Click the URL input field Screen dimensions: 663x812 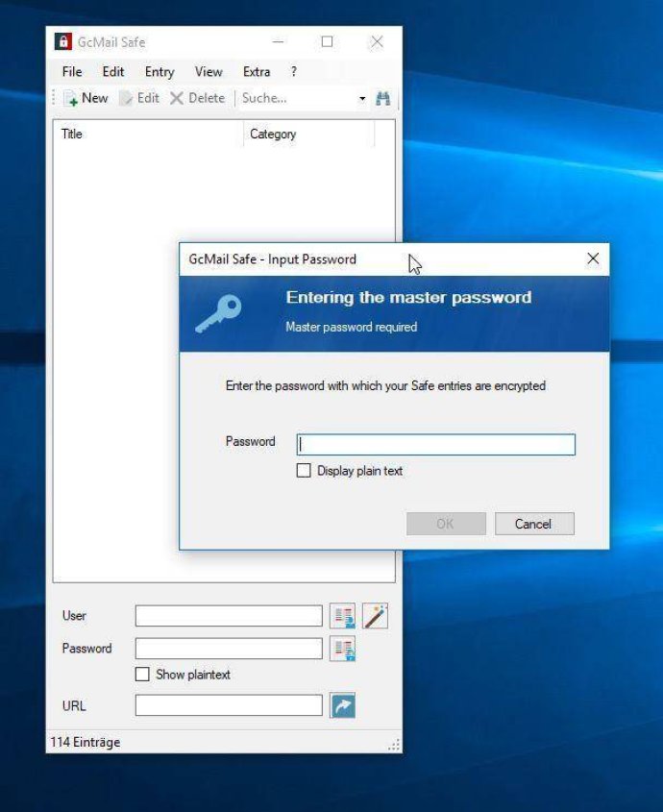pyautogui.click(x=229, y=705)
